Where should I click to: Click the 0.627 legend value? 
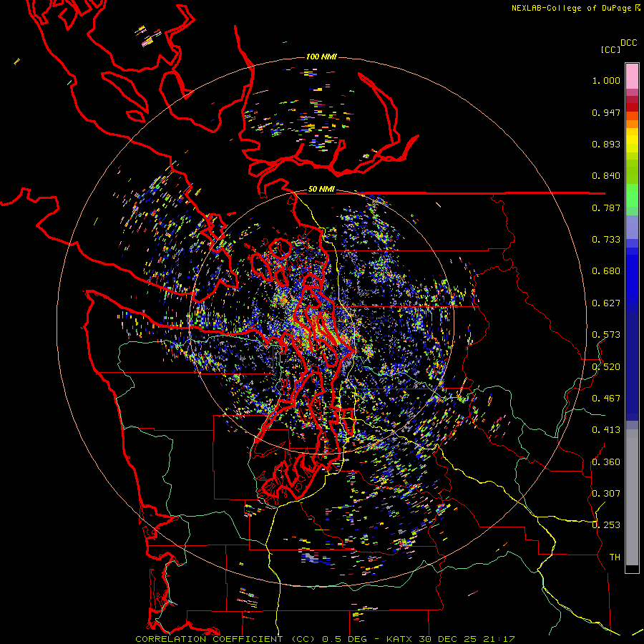point(606,303)
